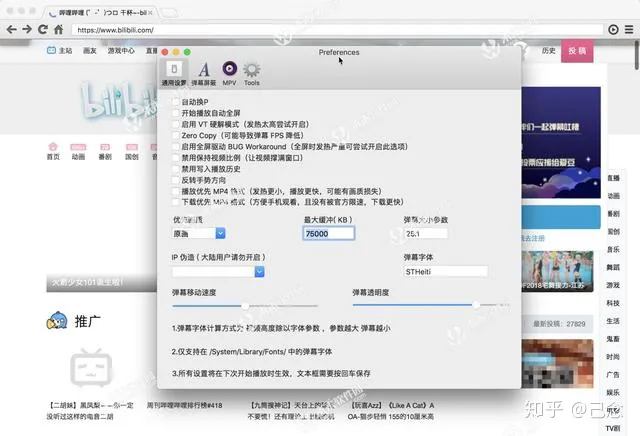Click the 弹幕字体 STHeiti field

click(446, 271)
